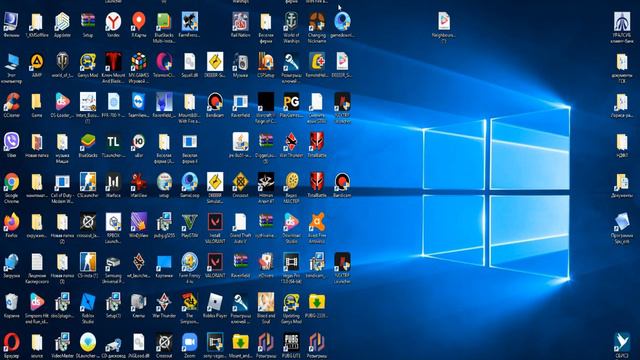Launch the PlayGames PG shortcut
The width and height of the screenshot is (640, 360).
pos(291,102)
